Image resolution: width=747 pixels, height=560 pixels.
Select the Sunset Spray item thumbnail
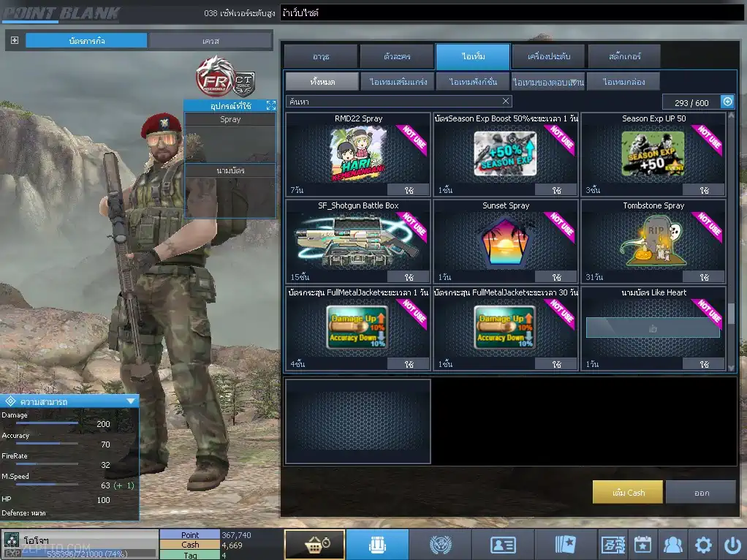click(506, 241)
